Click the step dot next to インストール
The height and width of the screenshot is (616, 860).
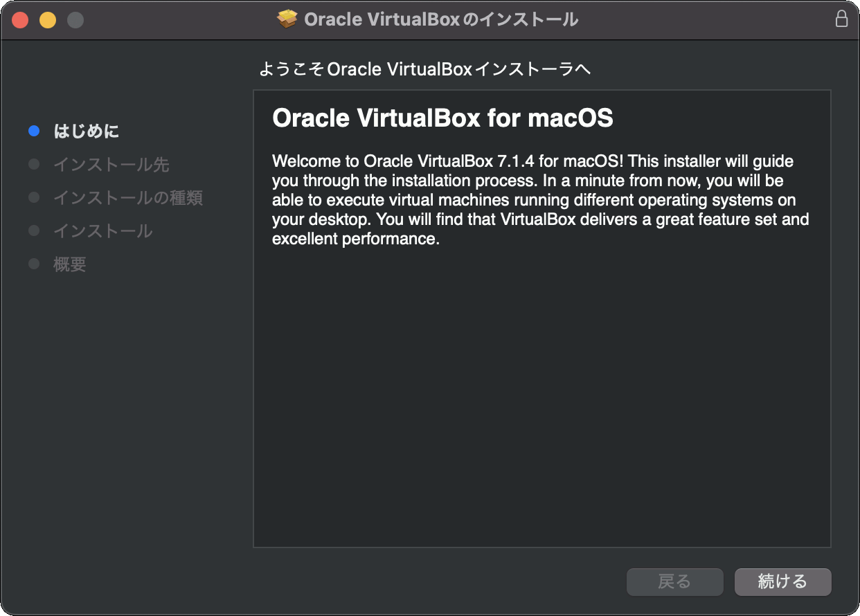pos(33,230)
